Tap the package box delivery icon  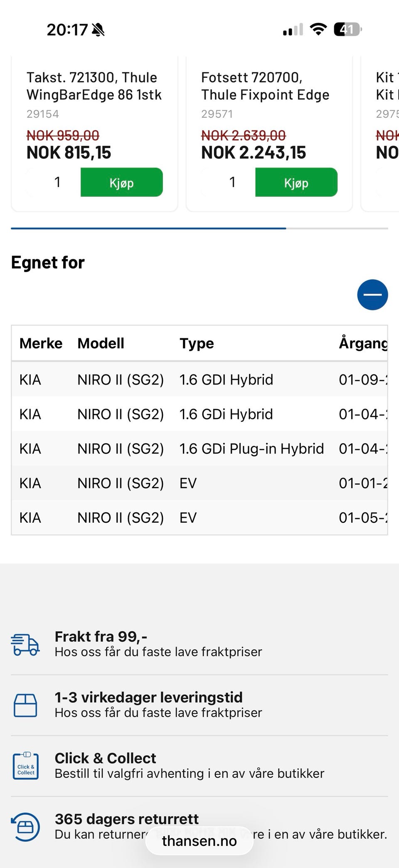tap(25, 705)
